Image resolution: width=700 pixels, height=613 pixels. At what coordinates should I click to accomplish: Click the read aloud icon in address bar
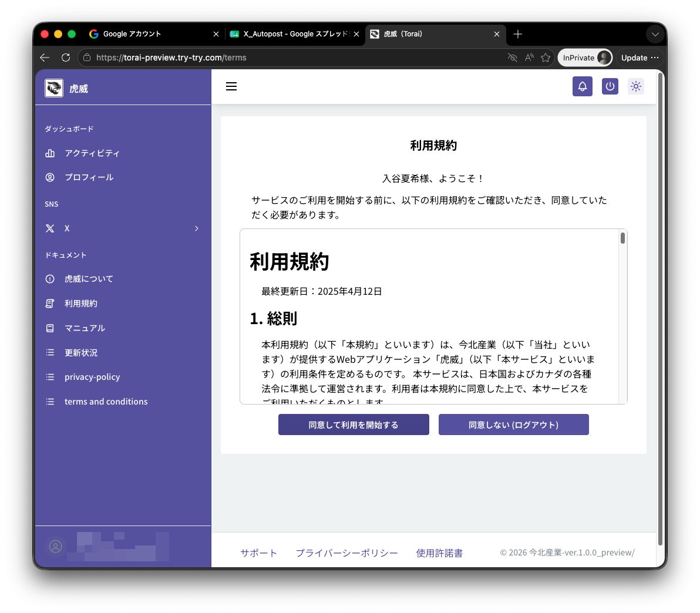pos(529,58)
